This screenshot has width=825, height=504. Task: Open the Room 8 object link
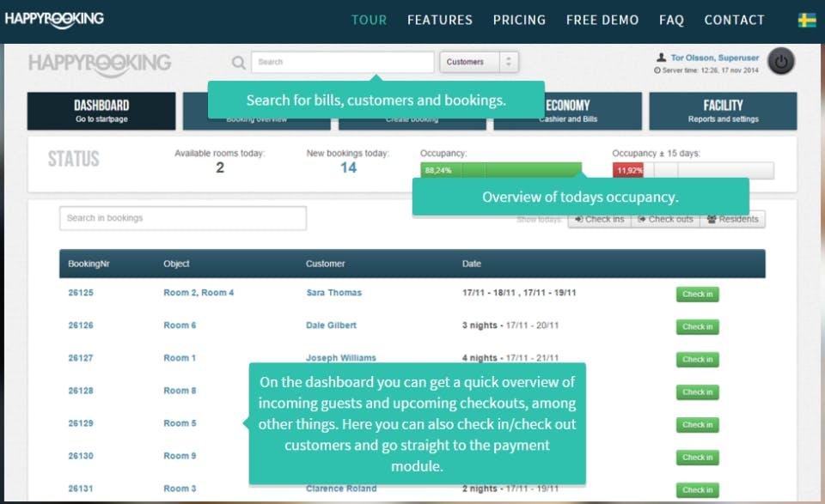click(180, 391)
